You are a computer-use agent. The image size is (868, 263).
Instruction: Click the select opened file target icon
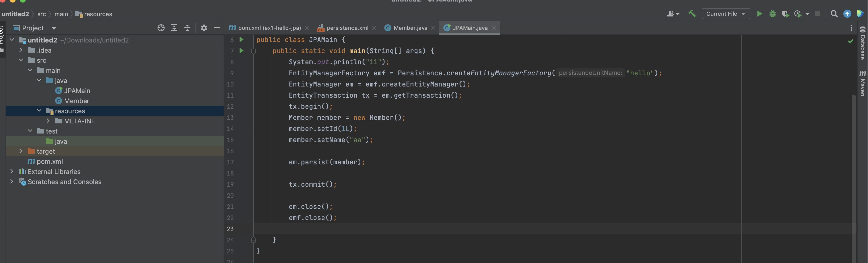tap(161, 28)
